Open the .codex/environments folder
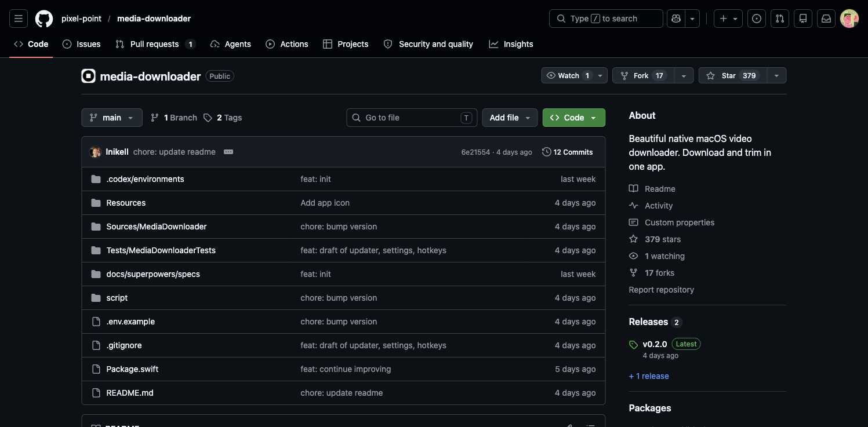868x427 pixels. 145,179
